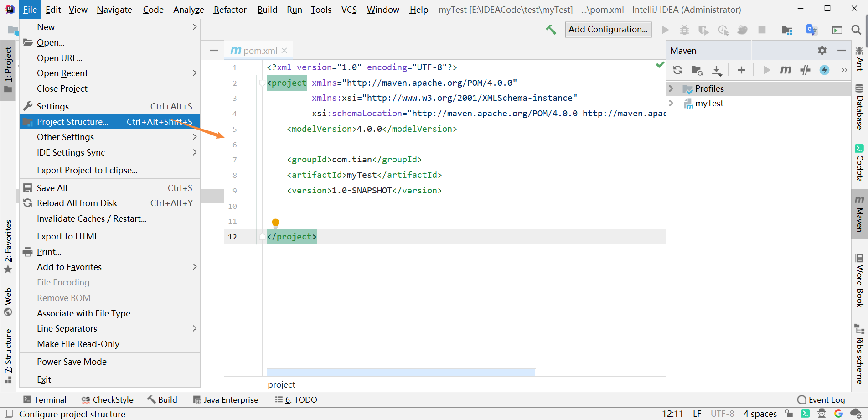The width and height of the screenshot is (868, 420).
Task: Open the Structure tool window
Action: (8, 356)
